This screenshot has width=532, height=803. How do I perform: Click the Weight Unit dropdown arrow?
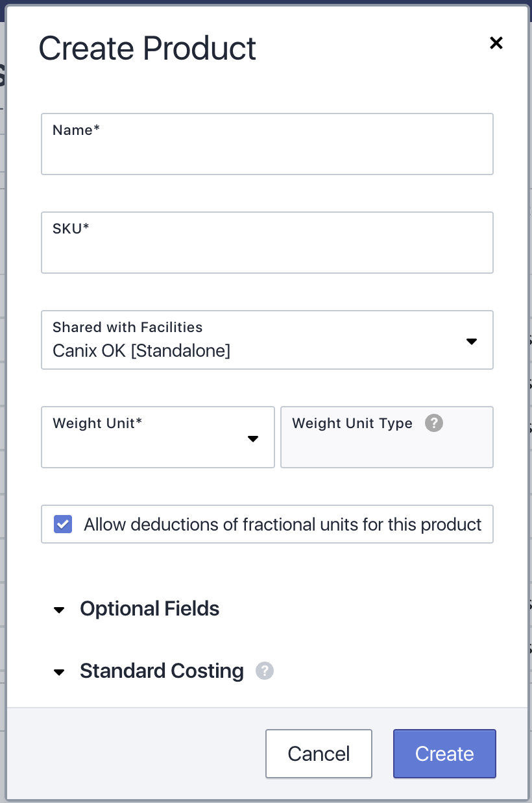click(x=253, y=439)
